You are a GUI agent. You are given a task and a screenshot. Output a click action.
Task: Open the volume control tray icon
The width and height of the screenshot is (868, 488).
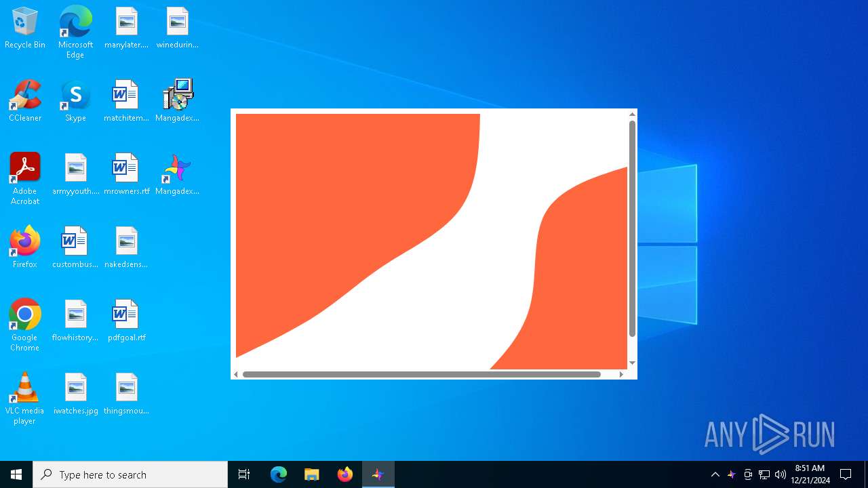781,474
